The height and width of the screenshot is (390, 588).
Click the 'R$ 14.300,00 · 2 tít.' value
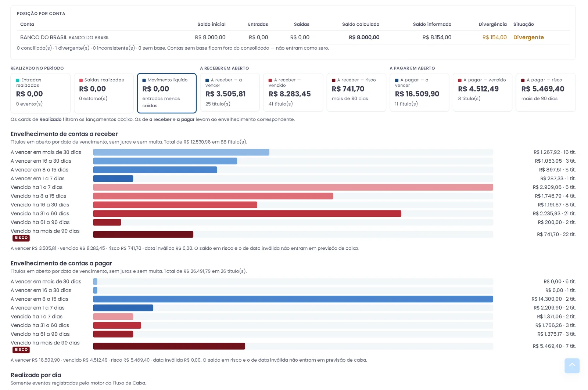click(553, 299)
